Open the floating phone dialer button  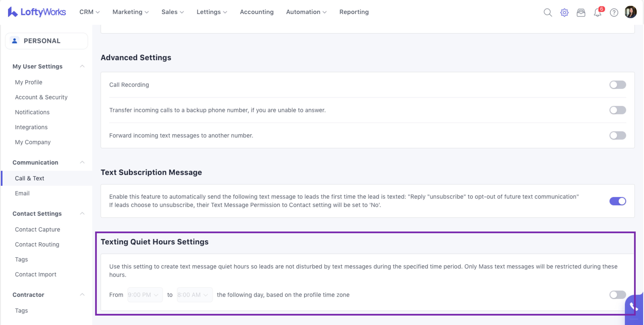click(x=634, y=306)
